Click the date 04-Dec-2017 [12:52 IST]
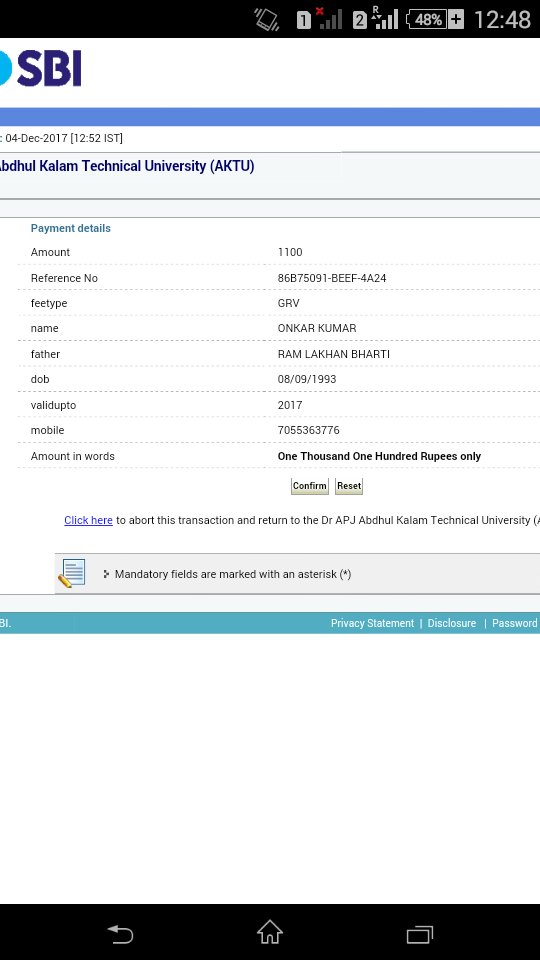 tap(64, 138)
